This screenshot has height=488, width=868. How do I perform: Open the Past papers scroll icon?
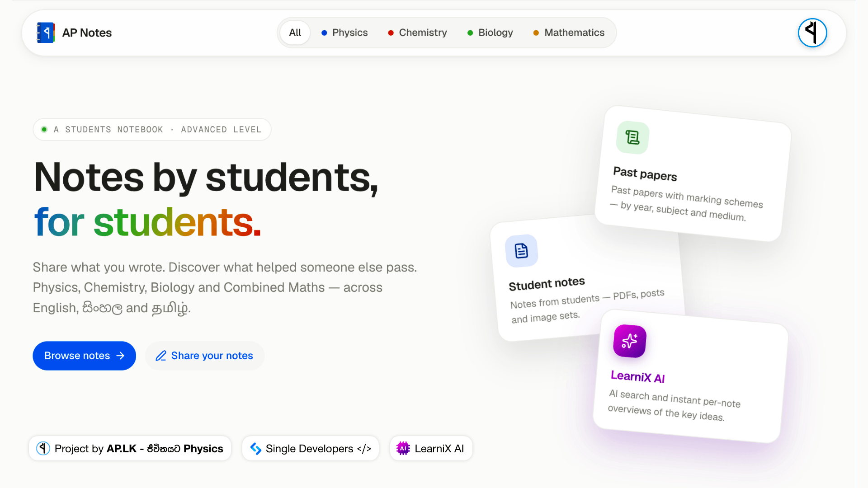(632, 137)
